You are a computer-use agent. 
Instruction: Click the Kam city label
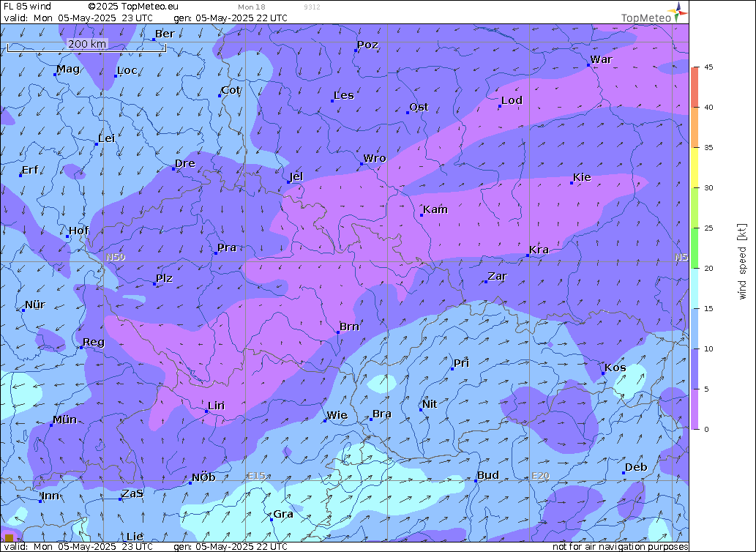tap(435, 209)
